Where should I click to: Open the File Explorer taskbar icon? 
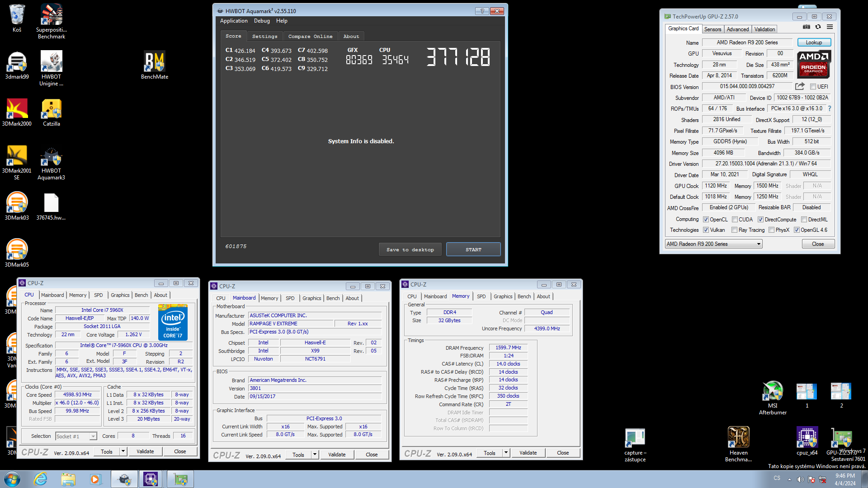(68, 479)
